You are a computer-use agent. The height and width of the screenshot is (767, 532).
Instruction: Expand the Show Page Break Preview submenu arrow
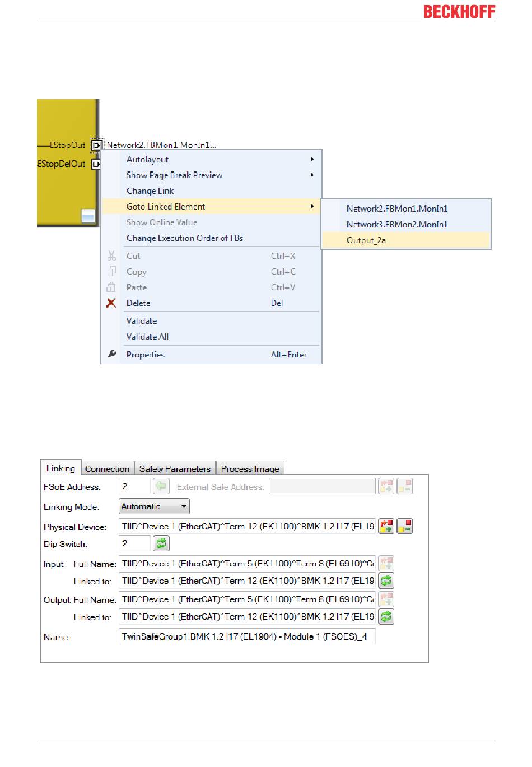tap(312, 175)
